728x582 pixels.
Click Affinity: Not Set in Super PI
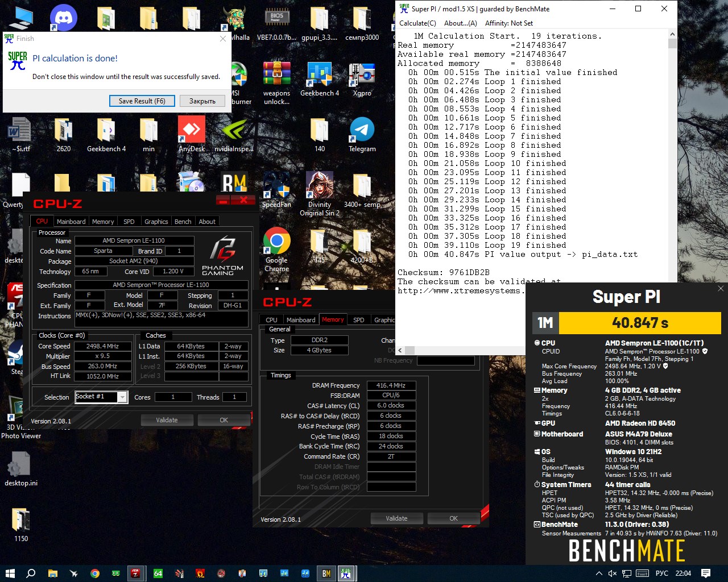pos(509,23)
